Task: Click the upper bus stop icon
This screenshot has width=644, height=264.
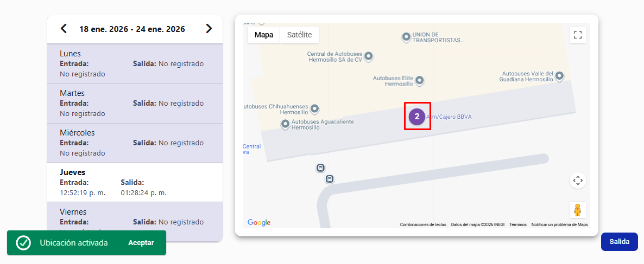Action: tap(320, 168)
